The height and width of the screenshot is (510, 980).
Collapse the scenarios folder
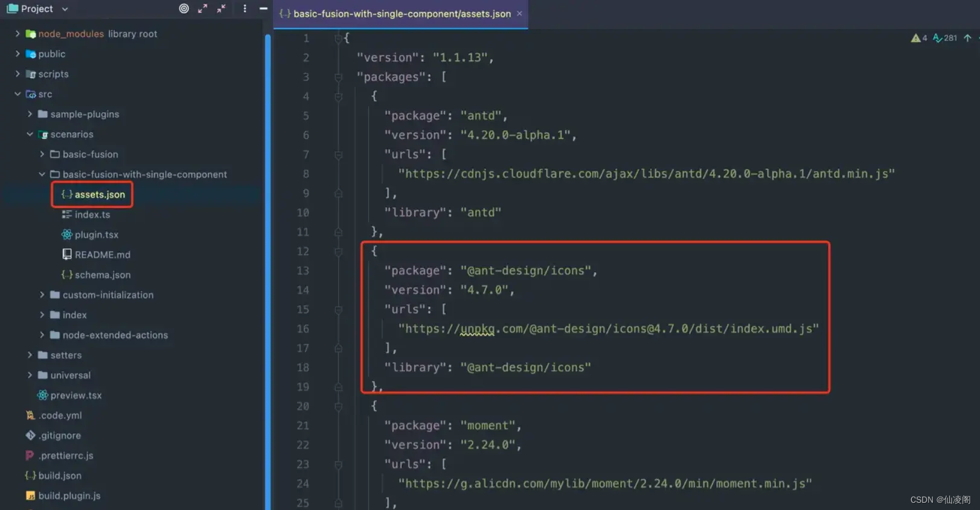[x=30, y=134]
